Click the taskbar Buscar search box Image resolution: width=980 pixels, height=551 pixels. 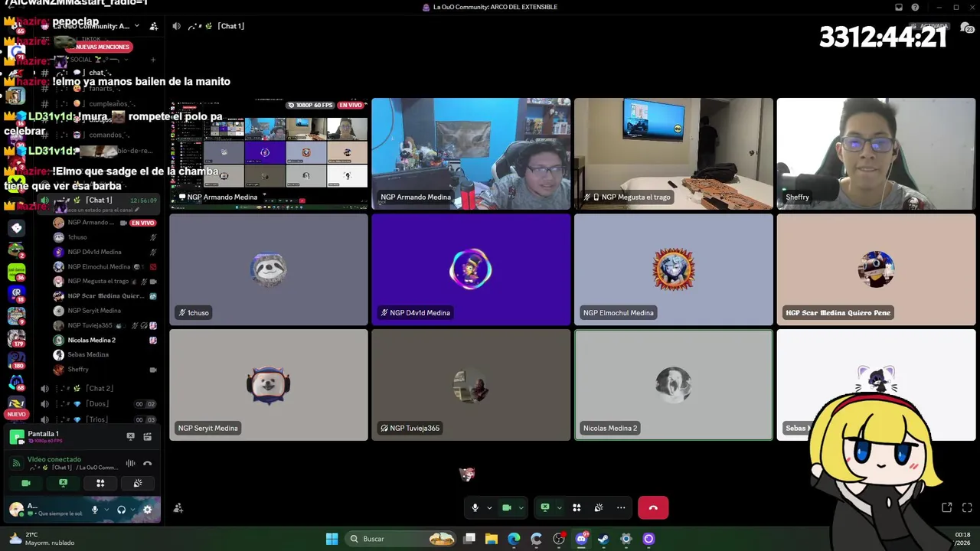402,539
